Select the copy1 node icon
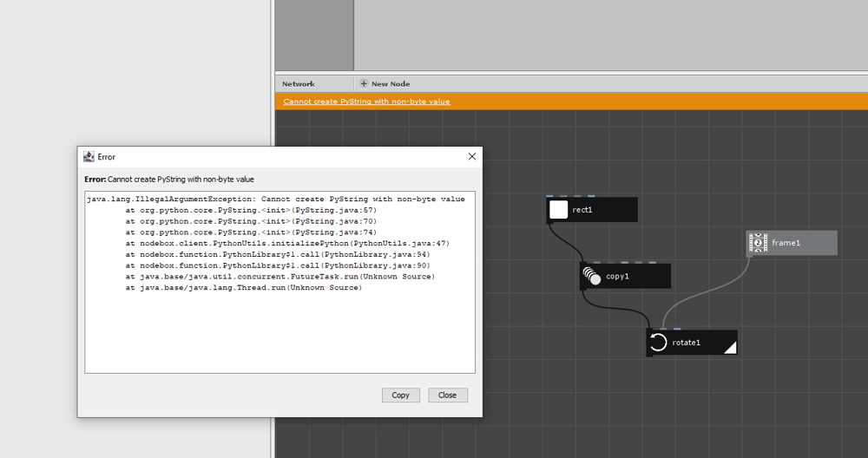The height and width of the screenshot is (458, 868). click(x=592, y=276)
